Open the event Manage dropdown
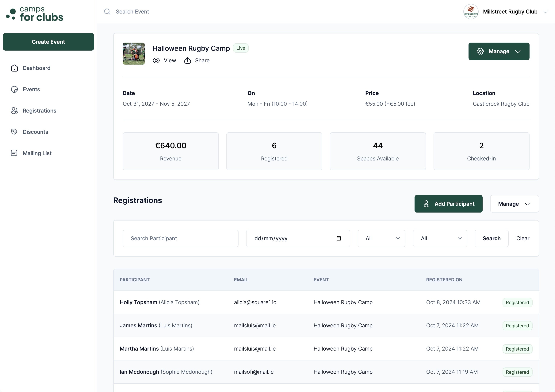The image size is (555, 392). click(499, 51)
